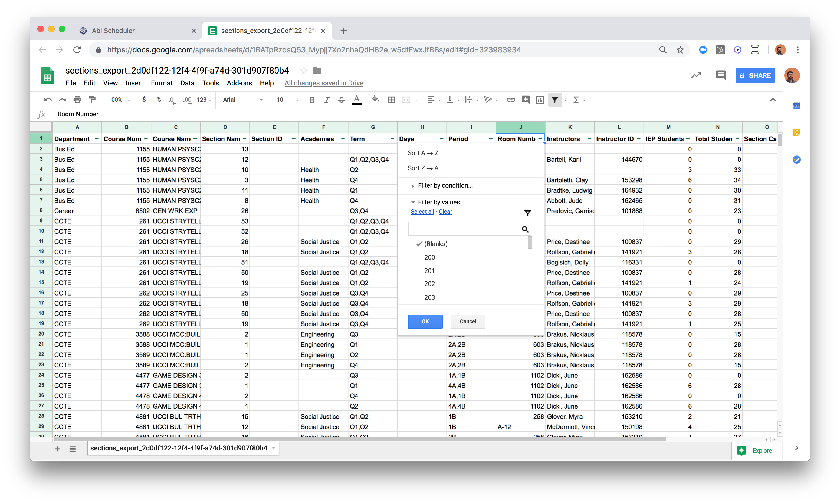Click the Select all link

click(x=422, y=212)
